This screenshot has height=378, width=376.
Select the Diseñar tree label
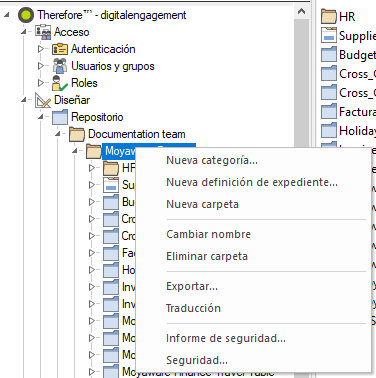point(72,100)
